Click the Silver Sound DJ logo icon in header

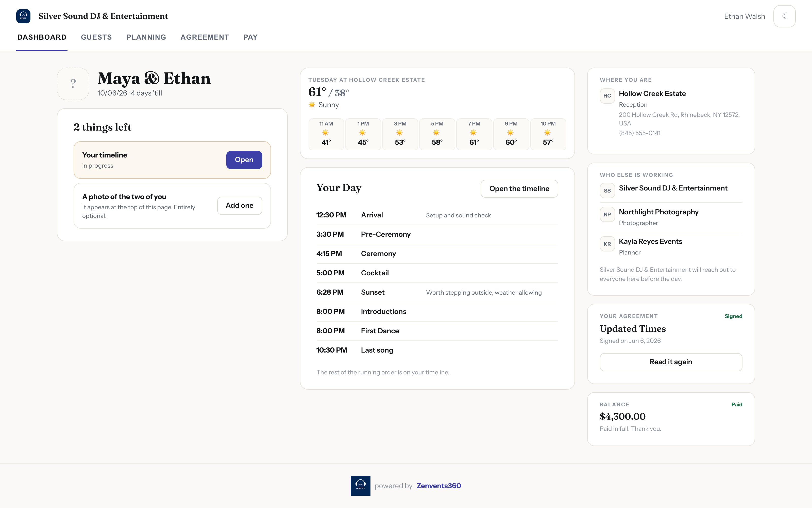point(23,16)
